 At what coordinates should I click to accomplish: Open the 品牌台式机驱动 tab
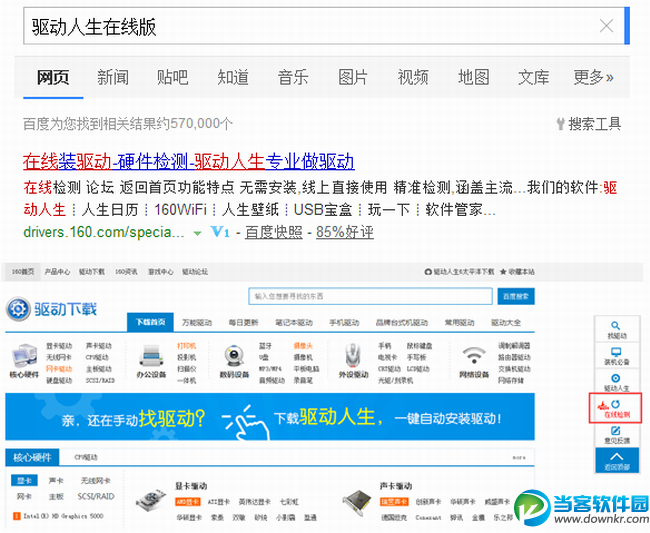402,322
